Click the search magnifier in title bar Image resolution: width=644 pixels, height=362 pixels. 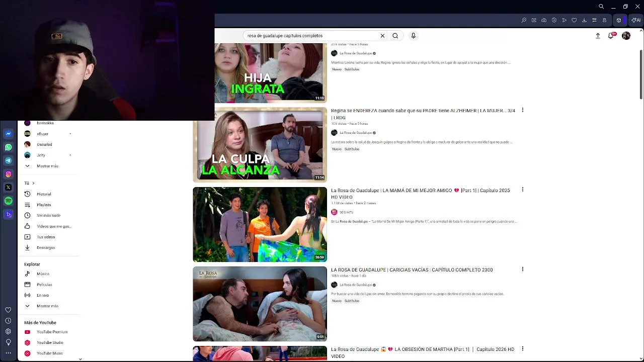coord(601,7)
